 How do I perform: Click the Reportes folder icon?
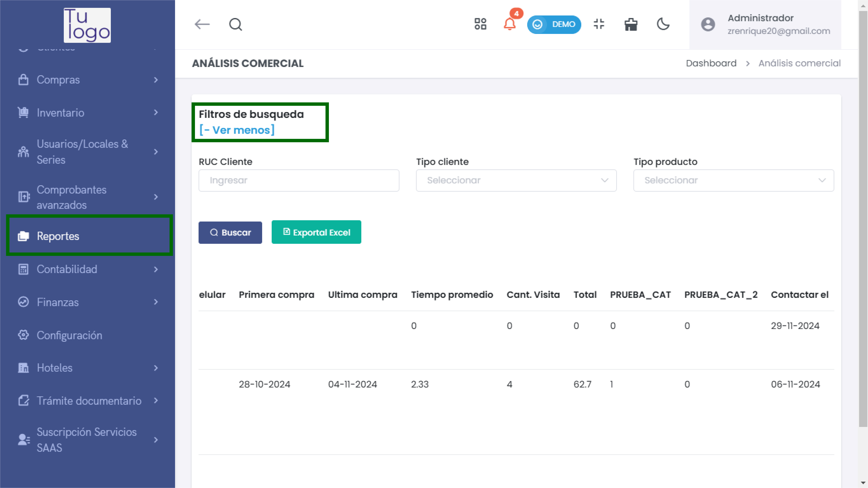click(x=23, y=236)
